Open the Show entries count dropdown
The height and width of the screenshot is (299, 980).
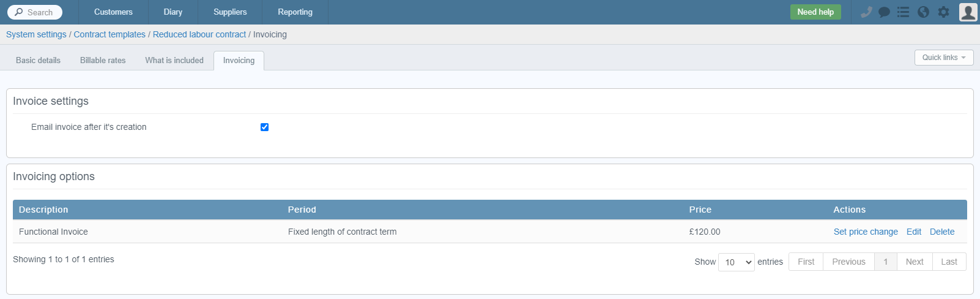click(x=737, y=262)
